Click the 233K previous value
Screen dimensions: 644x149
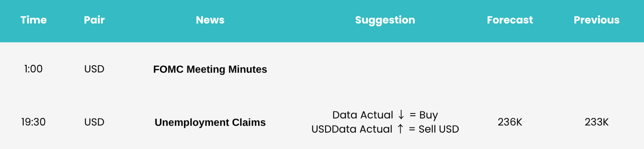click(x=596, y=122)
